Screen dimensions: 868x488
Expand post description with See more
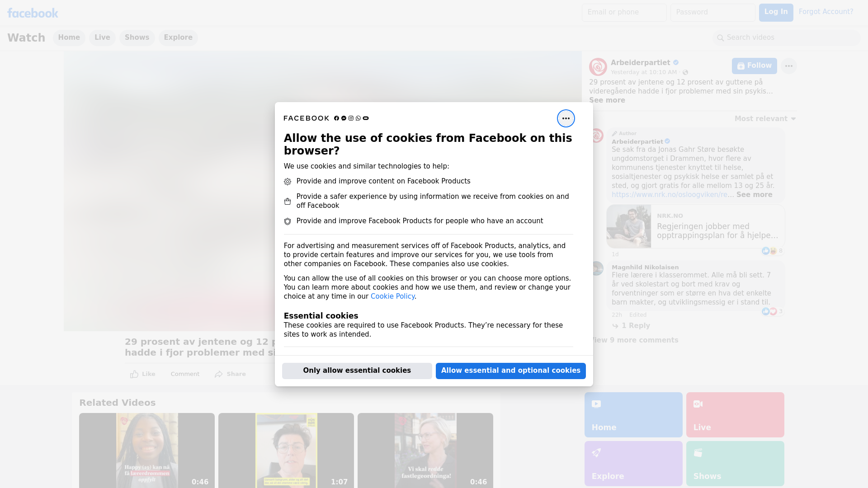607,100
